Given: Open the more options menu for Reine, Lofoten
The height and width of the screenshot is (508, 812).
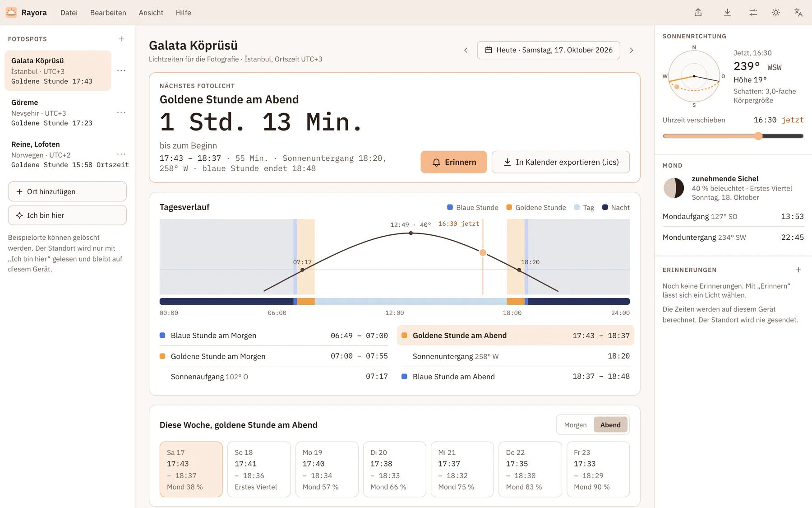Looking at the screenshot, I should [121, 154].
